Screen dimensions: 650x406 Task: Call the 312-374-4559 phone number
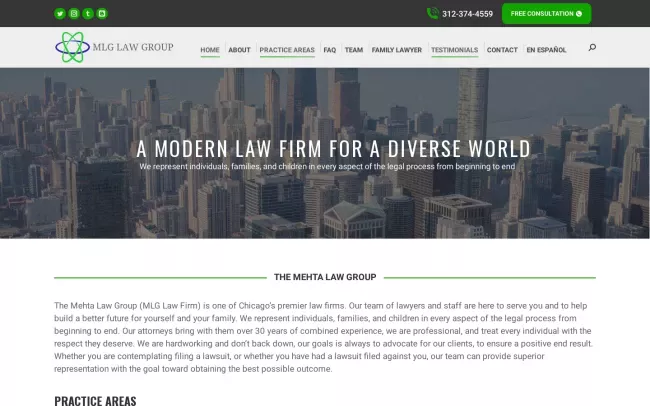click(x=467, y=14)
